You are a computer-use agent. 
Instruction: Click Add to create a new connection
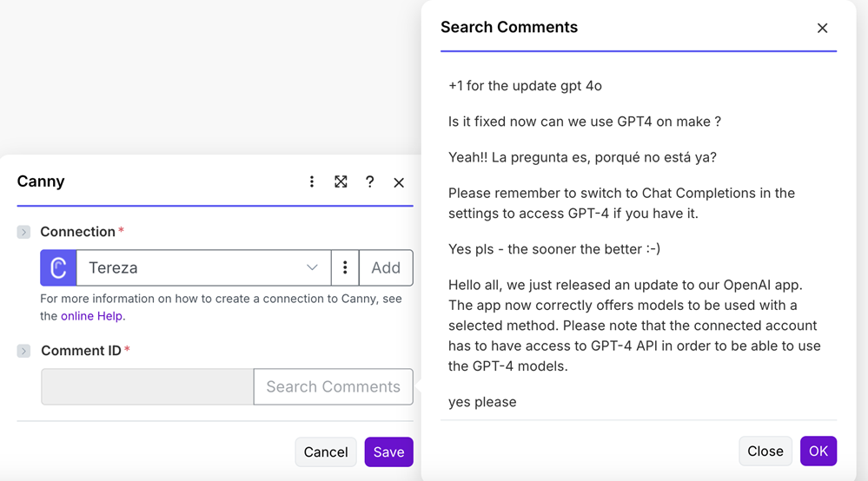386,267
